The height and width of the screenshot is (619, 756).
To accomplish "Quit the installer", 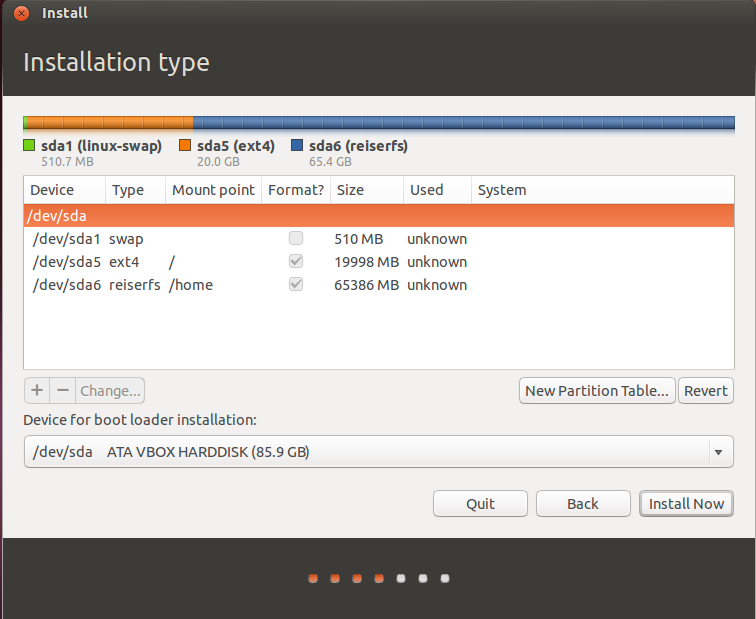I will pyautogui.click(x=480, y=504).
